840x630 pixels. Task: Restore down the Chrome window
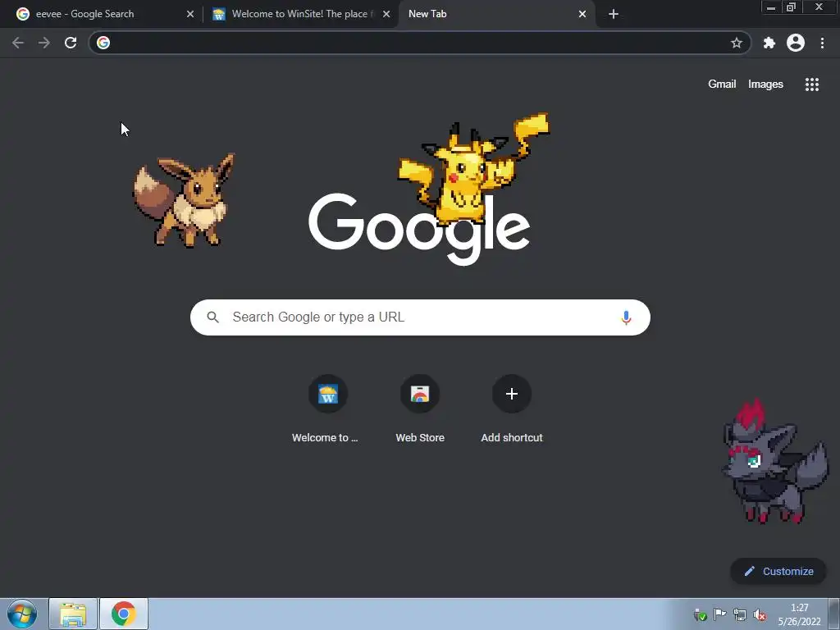point(791,7)
